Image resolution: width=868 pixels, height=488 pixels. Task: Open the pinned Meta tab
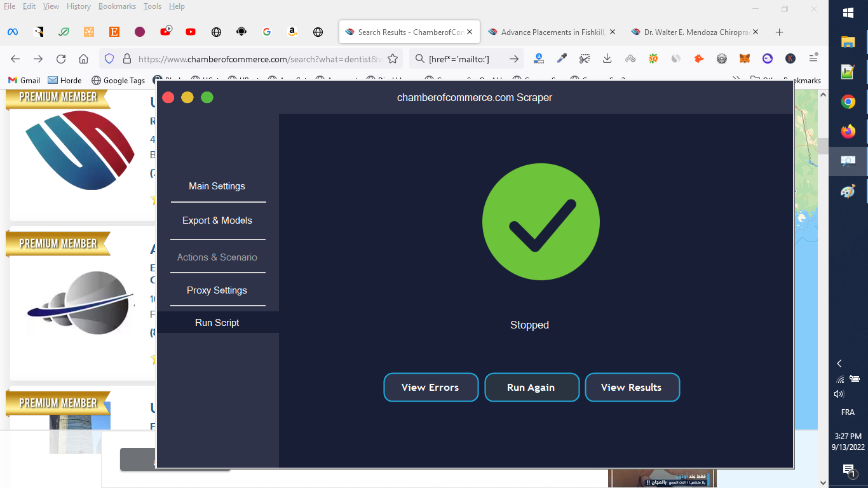click(12, 32)
